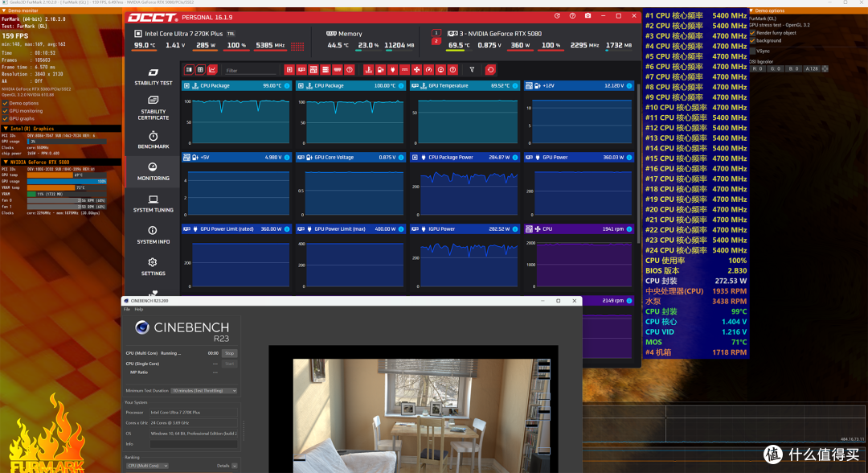Toggle GPU sensor filter in OCCT toolbar
The height and width of the screenshot is (473, 868).
pos(301,70)
